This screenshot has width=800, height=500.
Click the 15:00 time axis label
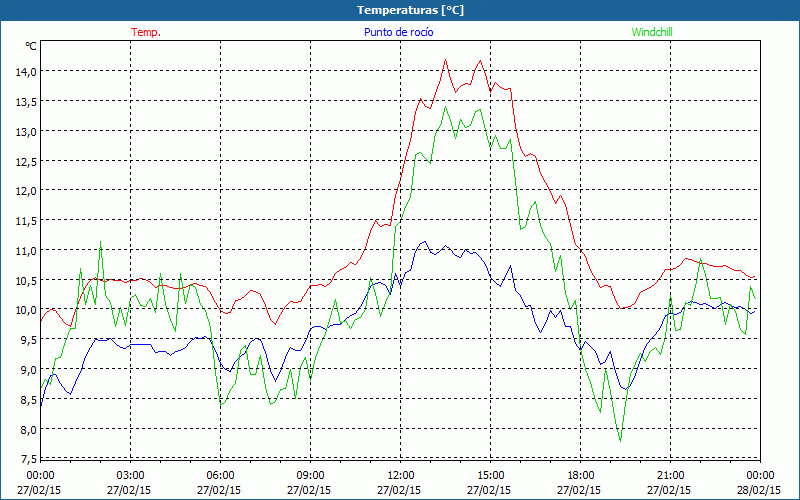pyautogui.click(x=490, y=476)
